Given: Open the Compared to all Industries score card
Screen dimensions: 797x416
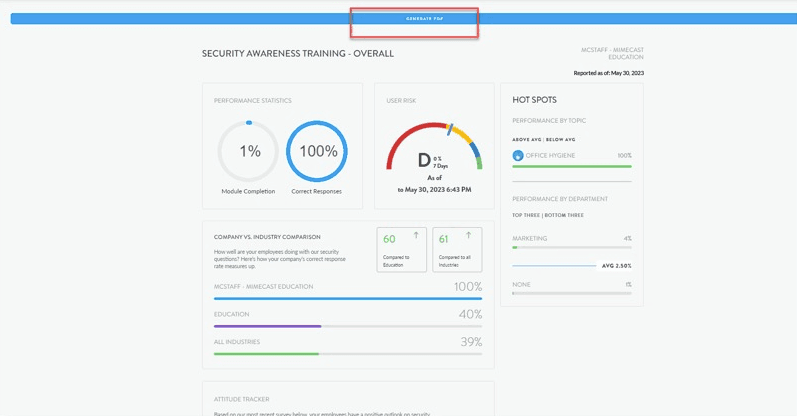Looking at the screenshot, I should click(457, 250).
